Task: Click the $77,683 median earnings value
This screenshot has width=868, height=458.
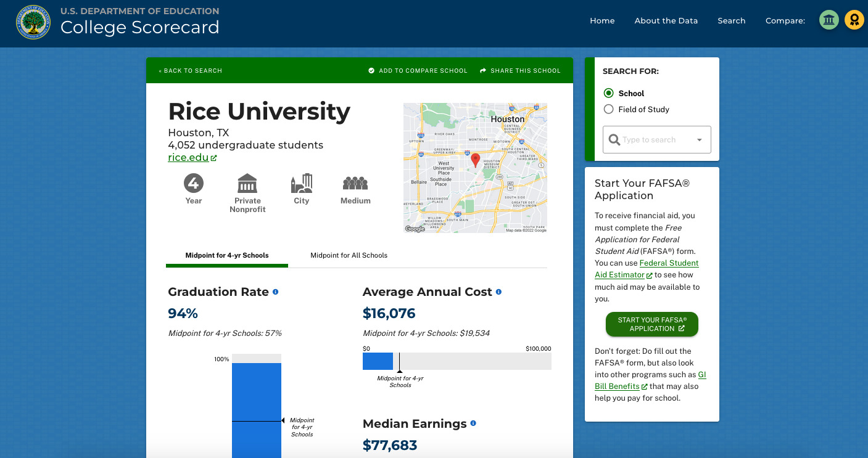Action: (x=390, y=445)
